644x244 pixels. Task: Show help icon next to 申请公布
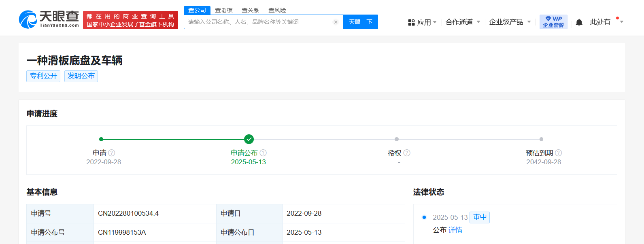263,153
